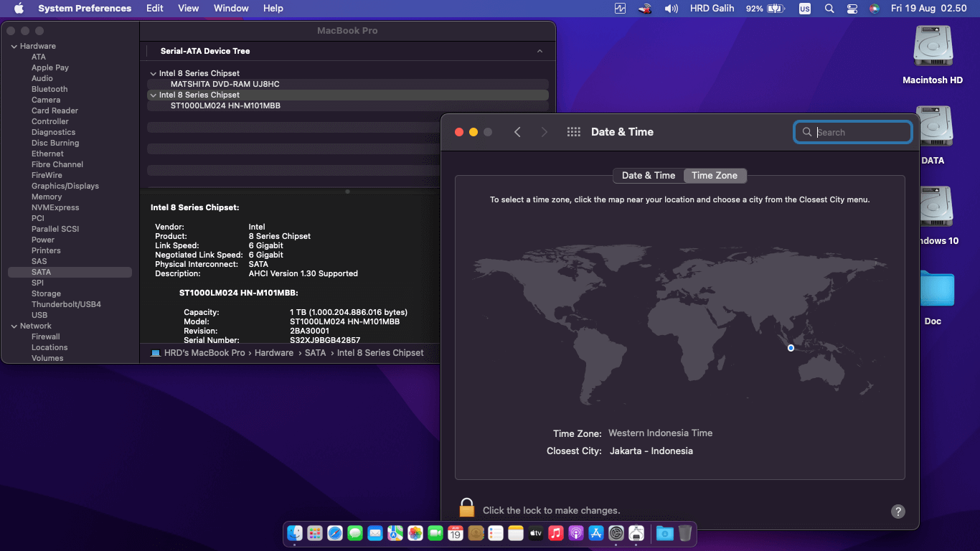Open Podcasts from the Dock

point(576,533)
